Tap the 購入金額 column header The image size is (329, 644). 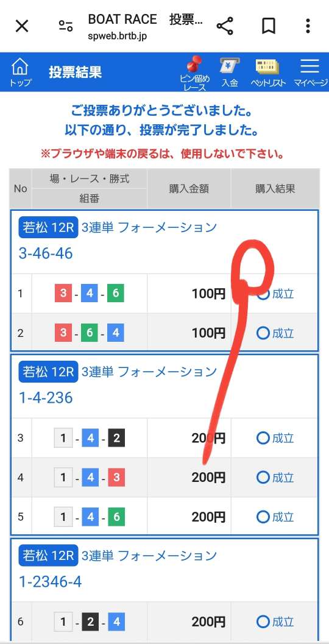point(189,188)
